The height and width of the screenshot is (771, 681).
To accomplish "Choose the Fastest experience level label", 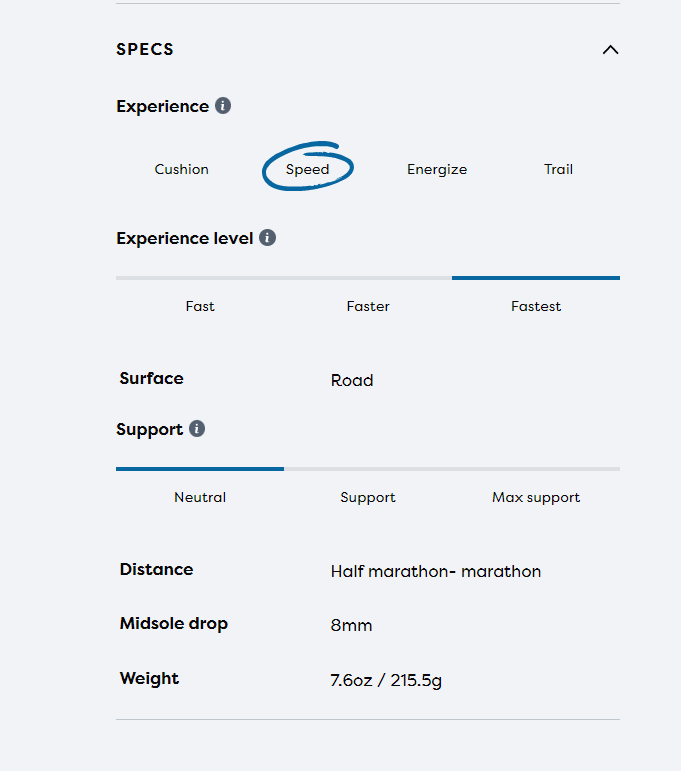I will 536,306.
